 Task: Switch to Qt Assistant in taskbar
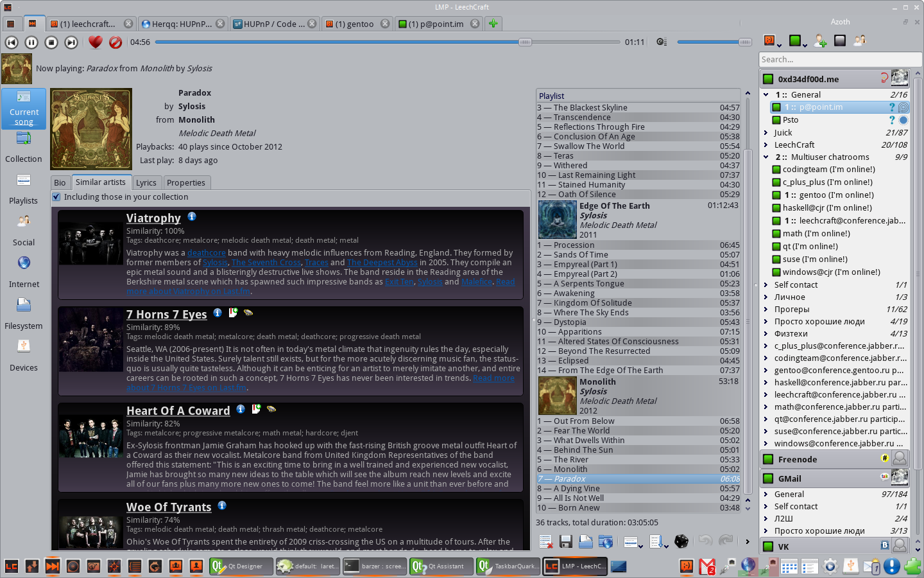pos(442,566)
